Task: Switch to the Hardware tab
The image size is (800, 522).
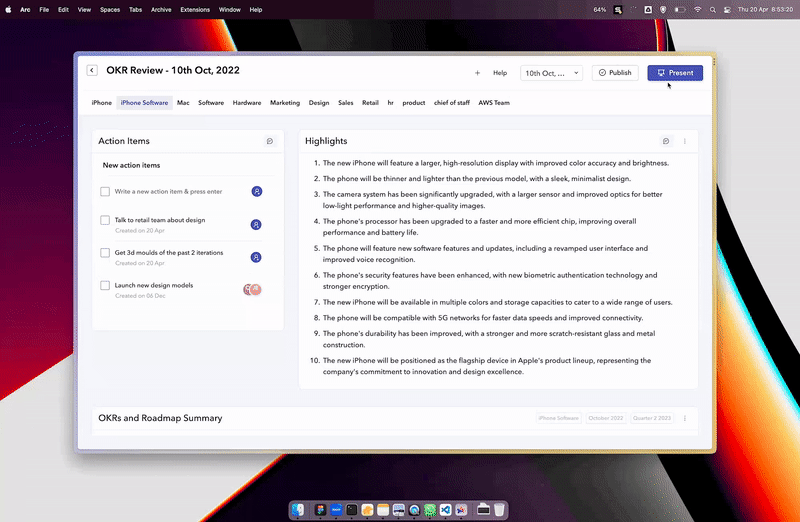Action: click(x=247, y=103)
